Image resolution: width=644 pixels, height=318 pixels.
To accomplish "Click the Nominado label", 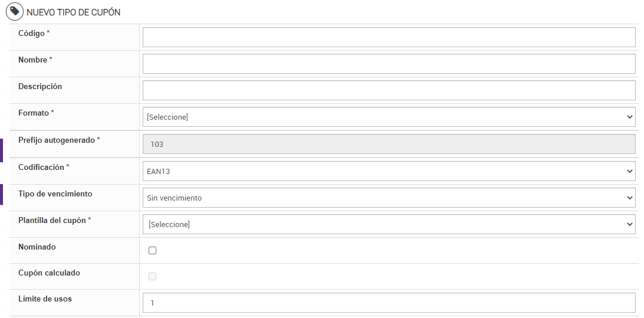I will [x=37, y=247].
